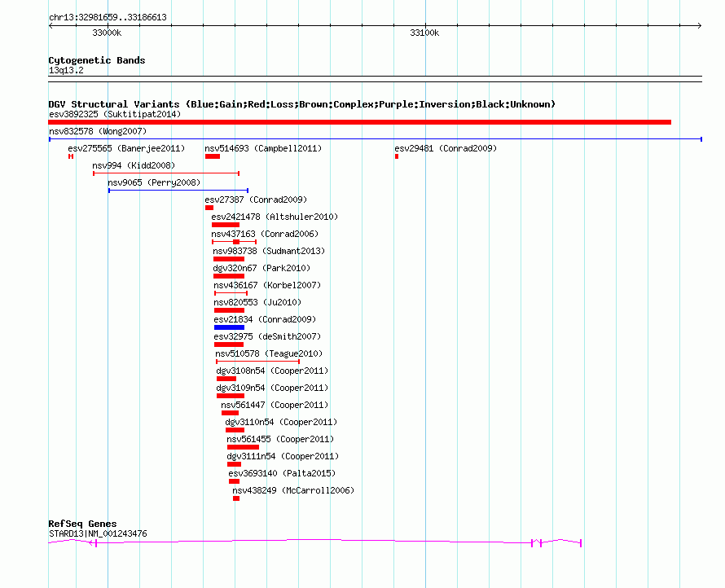Viewport: 725px width, 588px height.
Task: Click the red nsv561455 loss bar
Action: tap(244, 447)
